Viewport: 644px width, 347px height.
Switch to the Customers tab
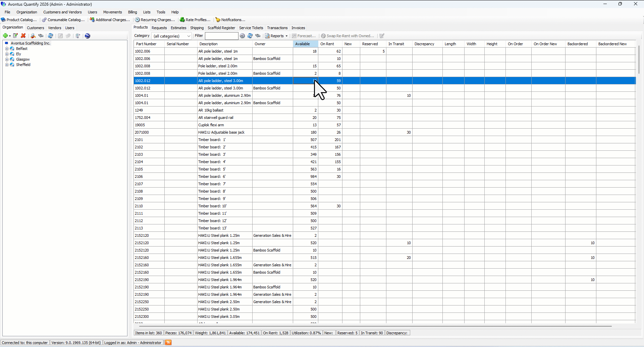click(36, 28)
